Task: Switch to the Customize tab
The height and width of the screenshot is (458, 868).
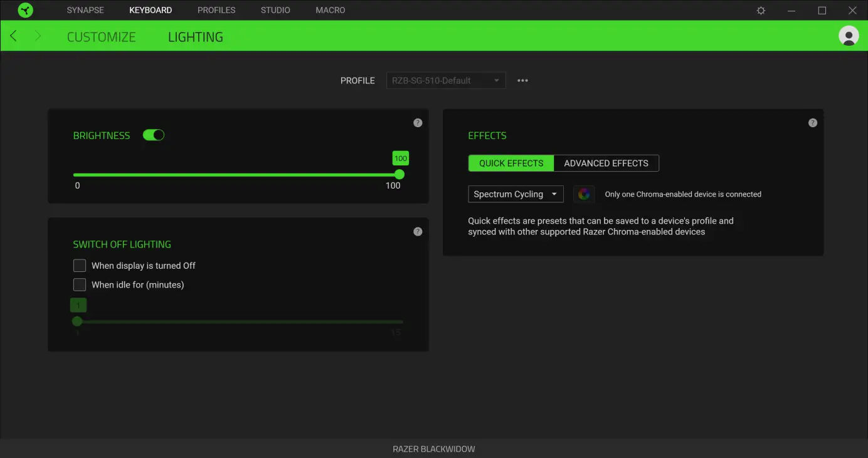Action: (101, 36)
